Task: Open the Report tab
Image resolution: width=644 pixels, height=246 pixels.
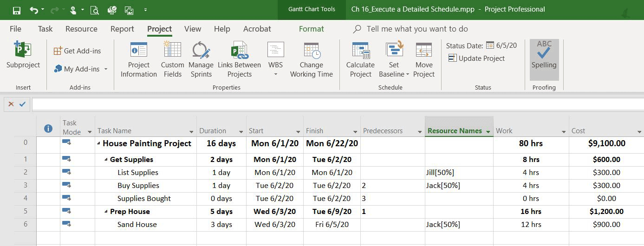Action: [x=122, y=29]
